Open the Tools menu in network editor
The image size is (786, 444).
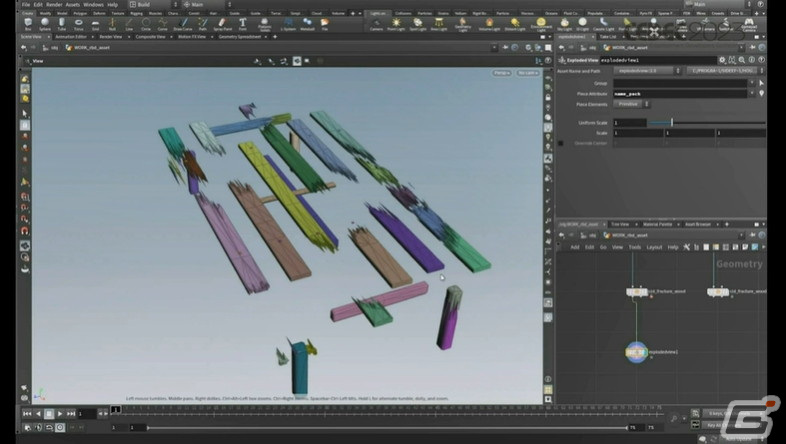point(635,247)
